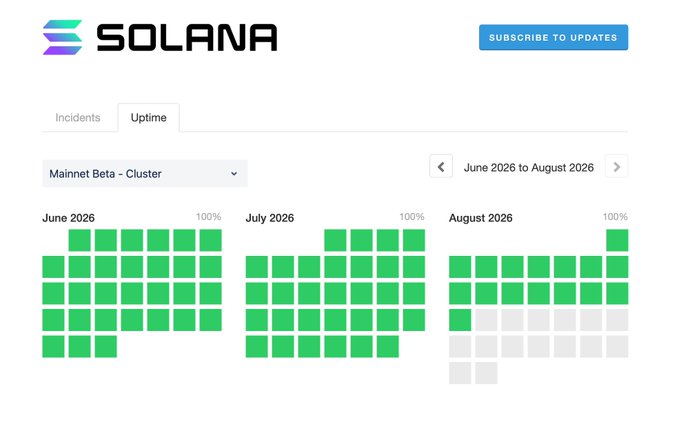
Task: Click the Subscribe to Updates button
Action: click(553, 37)
